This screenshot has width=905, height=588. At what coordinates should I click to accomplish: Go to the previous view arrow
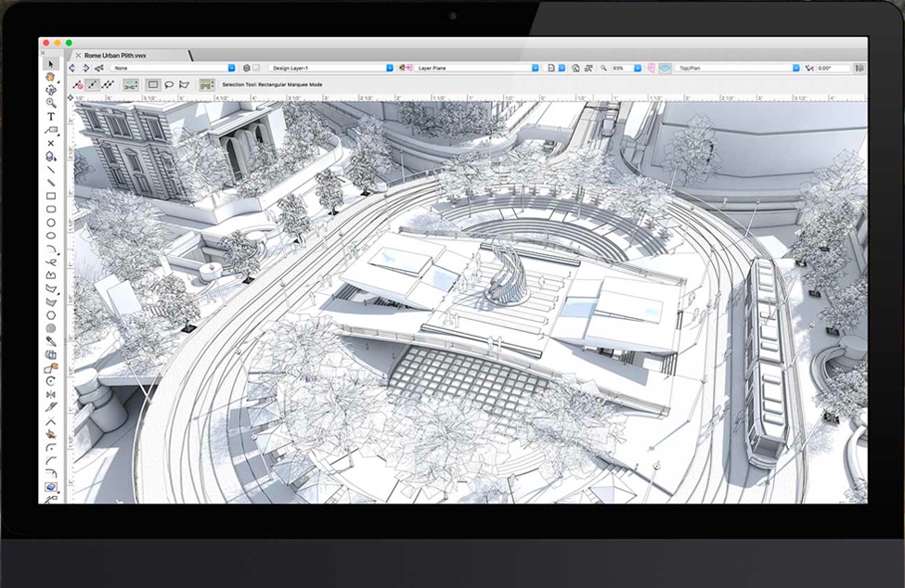click(x=73, y=68)
